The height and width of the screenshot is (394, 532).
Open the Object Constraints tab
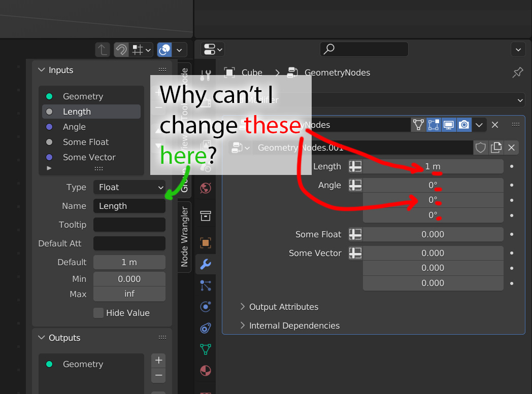point(206,328)
